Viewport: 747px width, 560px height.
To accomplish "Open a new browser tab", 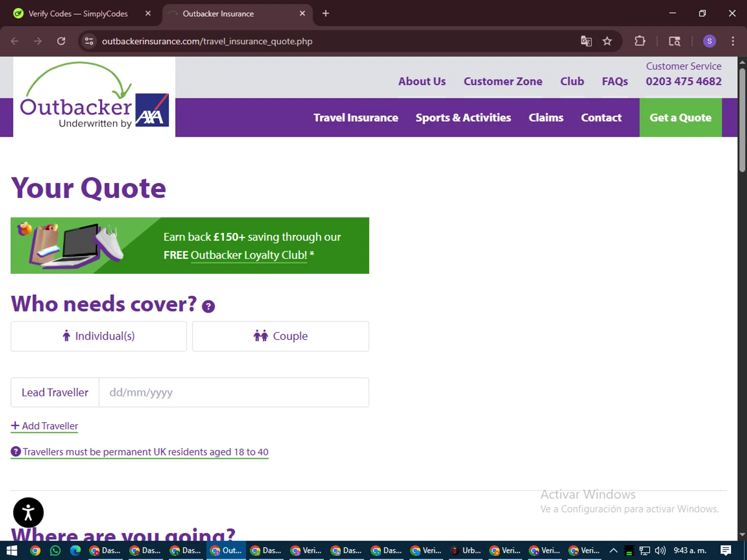I will click(x=326, y=13).
